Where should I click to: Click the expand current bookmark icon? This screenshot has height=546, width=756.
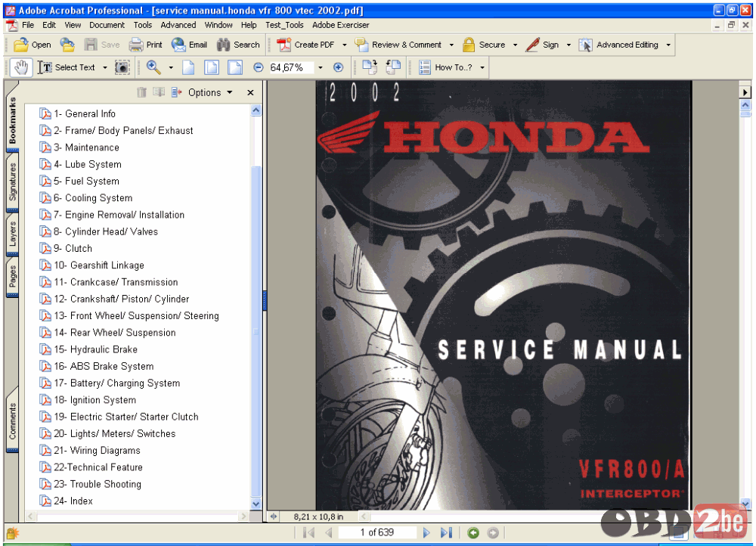pos(176,92)
